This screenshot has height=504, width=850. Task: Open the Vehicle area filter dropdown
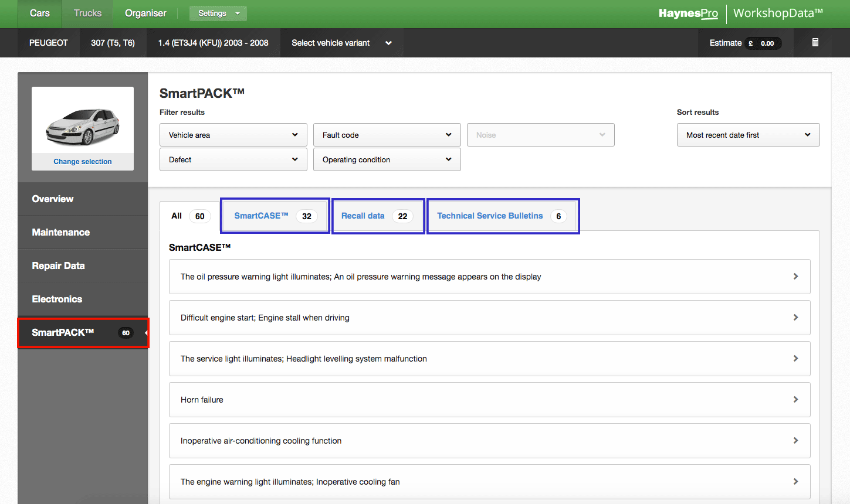pos(233,135)
